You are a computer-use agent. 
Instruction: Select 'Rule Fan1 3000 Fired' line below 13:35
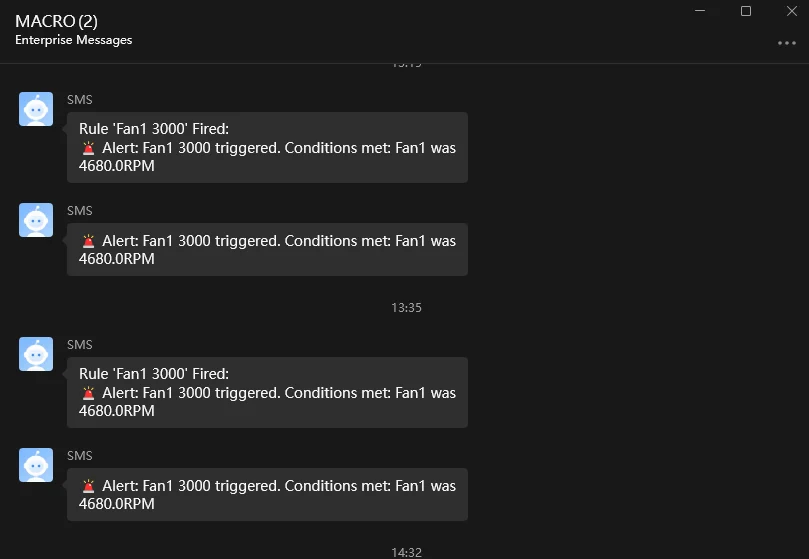(154, 374)
